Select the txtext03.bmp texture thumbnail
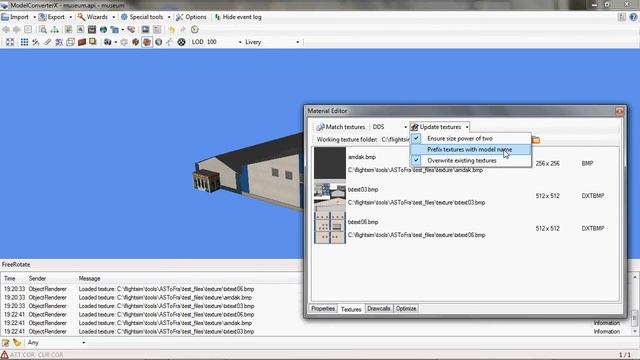The height and width of the screenshot is (360, 640). point(330,196)
